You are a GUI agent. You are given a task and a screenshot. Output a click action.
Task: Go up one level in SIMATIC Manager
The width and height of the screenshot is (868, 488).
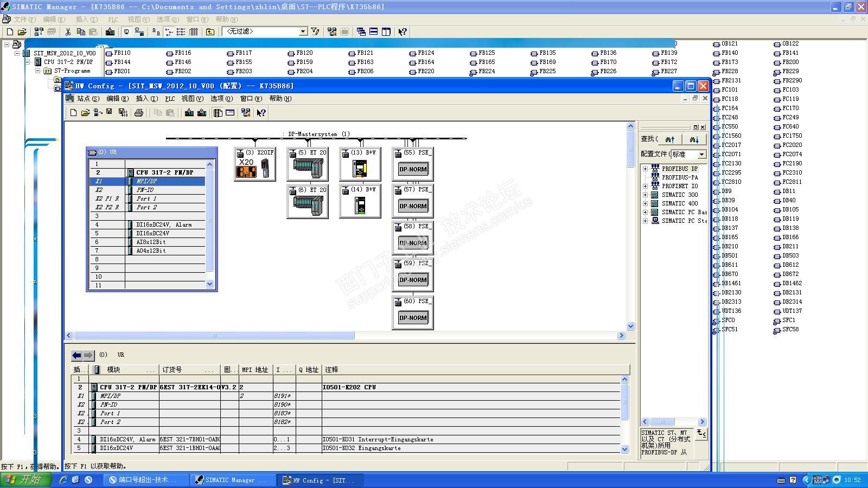tap(210, 32)
